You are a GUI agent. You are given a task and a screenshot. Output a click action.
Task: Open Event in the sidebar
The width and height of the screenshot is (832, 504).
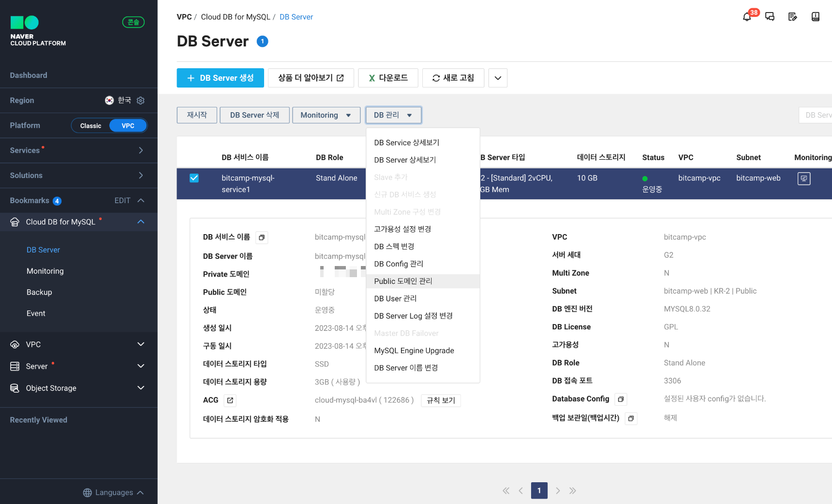click(x=36, y=314)
